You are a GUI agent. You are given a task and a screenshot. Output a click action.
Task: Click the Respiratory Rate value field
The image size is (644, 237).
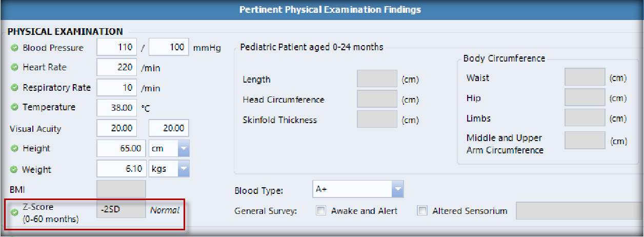coord(117,88)
